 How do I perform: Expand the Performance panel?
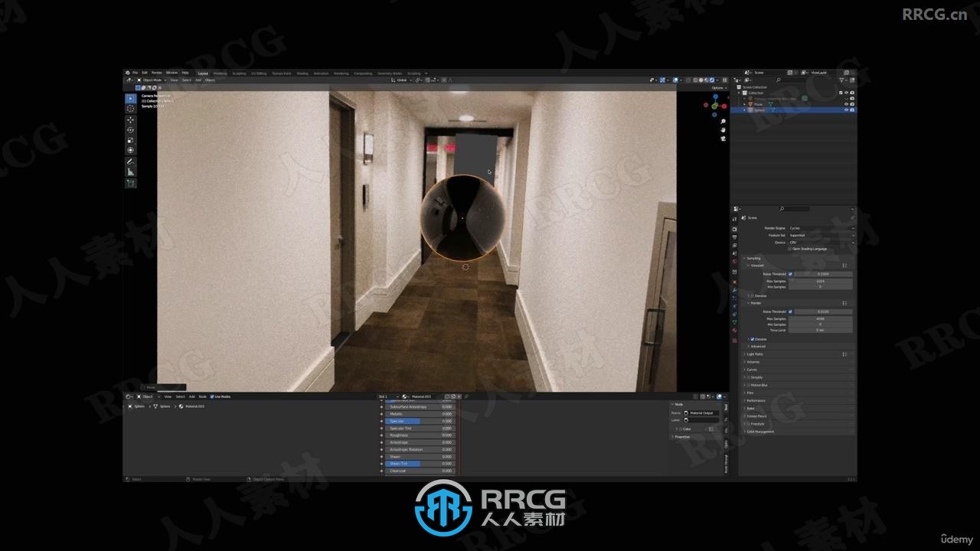[755, 400]
